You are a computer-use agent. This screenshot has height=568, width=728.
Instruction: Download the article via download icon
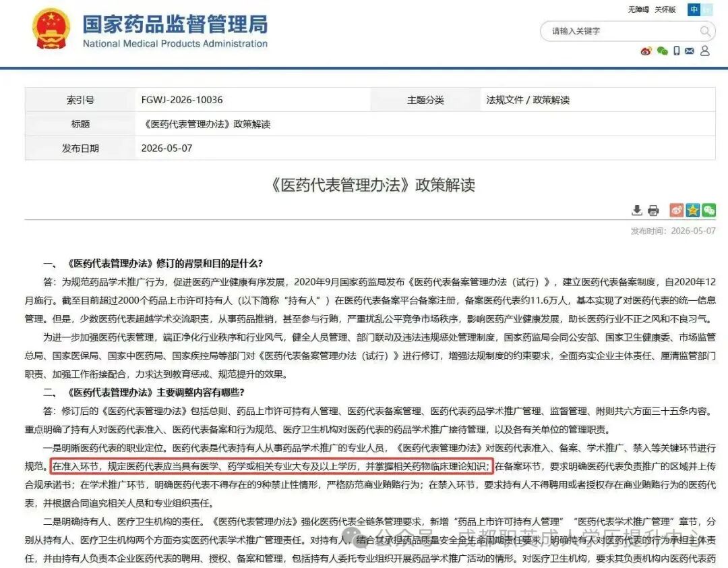point(637,210)
